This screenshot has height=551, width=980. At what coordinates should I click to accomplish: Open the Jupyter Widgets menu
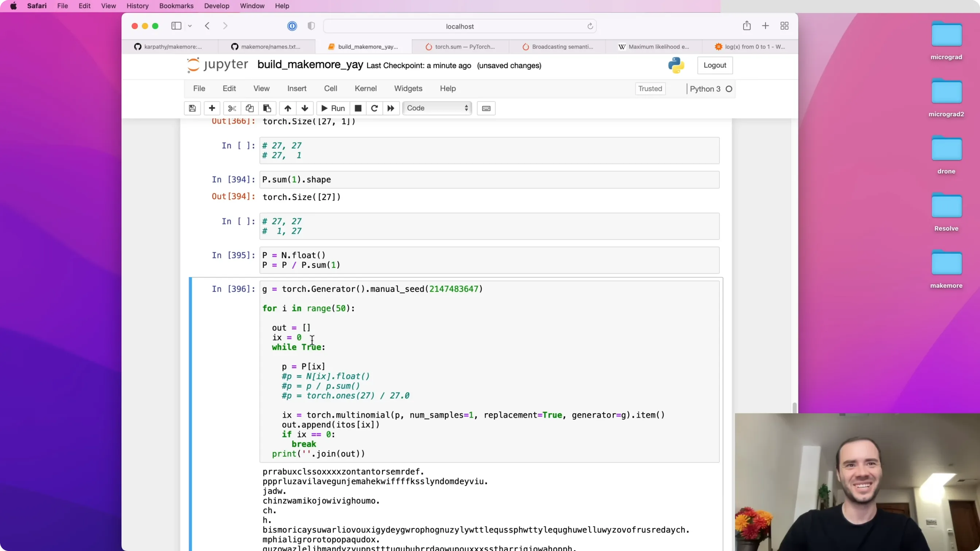(x=408, y=89)
